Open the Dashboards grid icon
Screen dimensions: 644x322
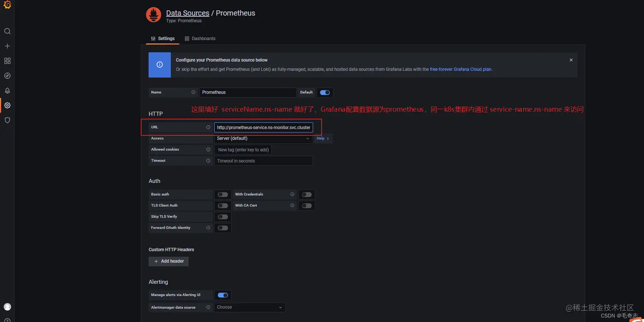[x=7, y=61]
